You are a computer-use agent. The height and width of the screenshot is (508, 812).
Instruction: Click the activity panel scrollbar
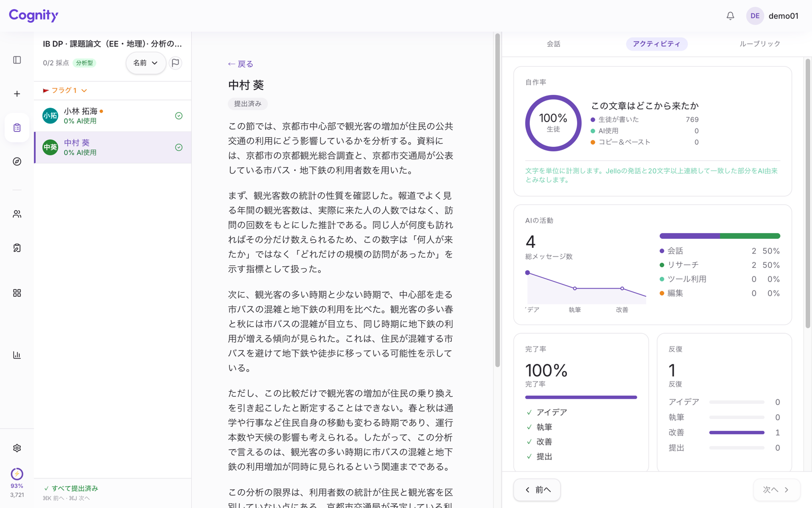(808, 194)
